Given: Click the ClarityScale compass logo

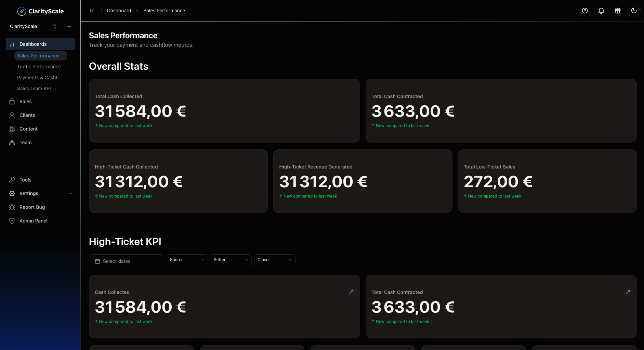Looking at the screenshot, I should (x=22, y=11).
